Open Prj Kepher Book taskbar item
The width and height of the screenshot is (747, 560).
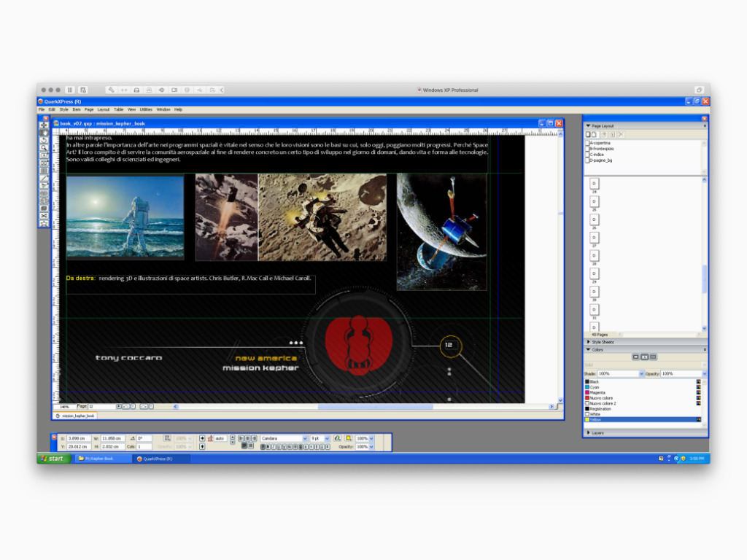102,459
